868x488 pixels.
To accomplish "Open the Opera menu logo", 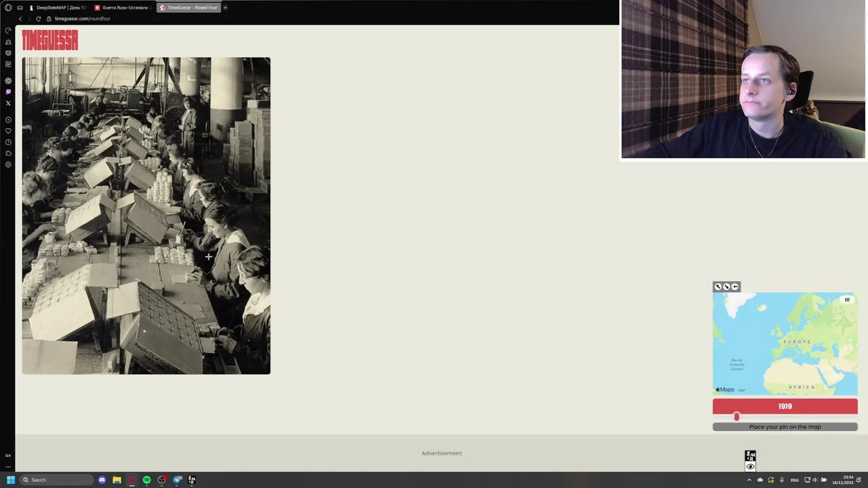I will point(8,7).
